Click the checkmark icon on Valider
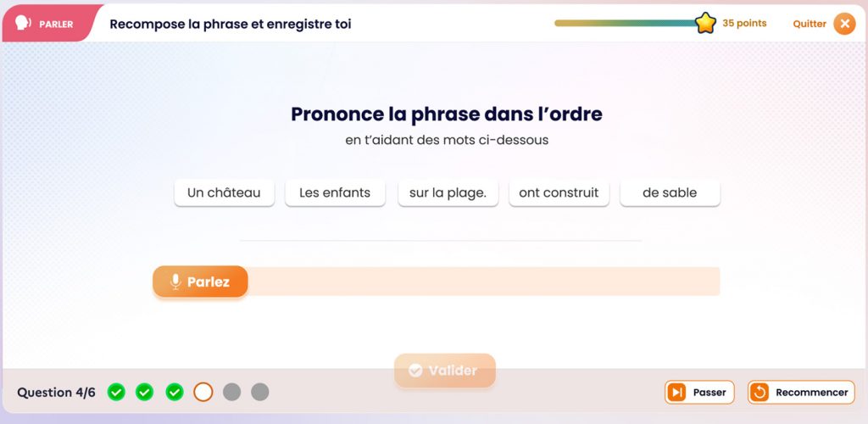 pyautogui.click(x=415, y=371)
